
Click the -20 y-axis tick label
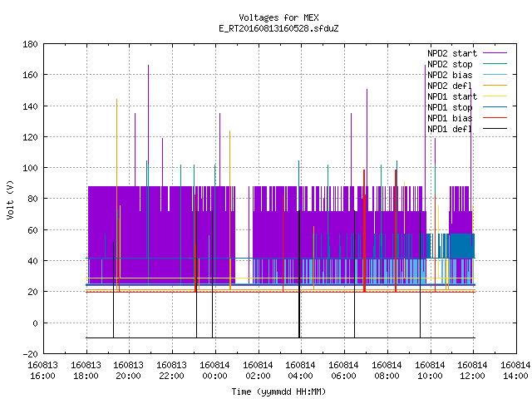pyautogui.click(x=30, y=354)
